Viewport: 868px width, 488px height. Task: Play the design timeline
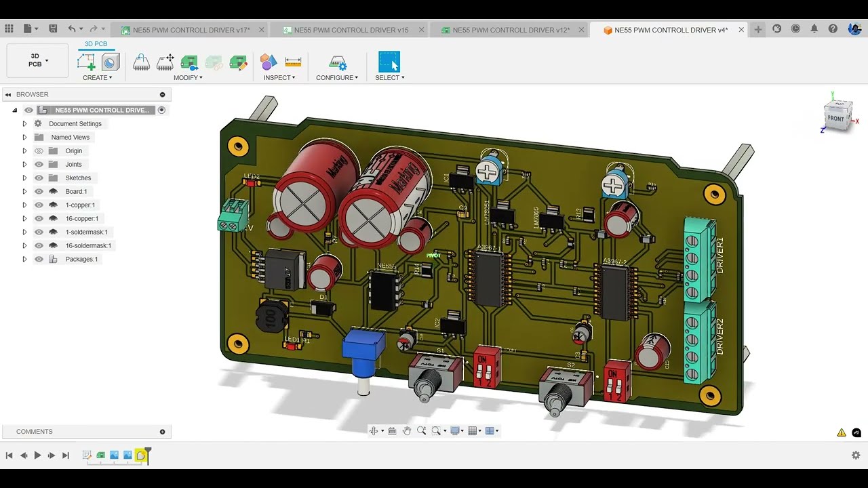(x=37, y=455)
